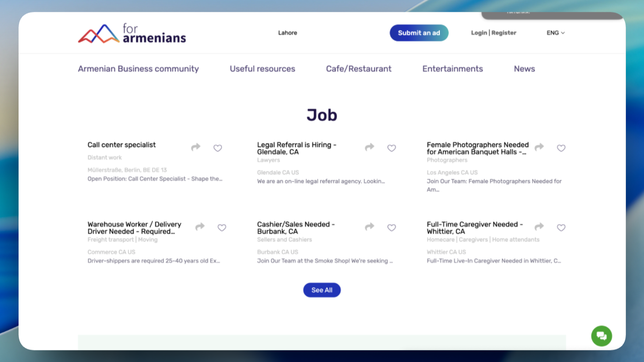Open the green chat support bubble
The image size is (644, 362).
602,336
